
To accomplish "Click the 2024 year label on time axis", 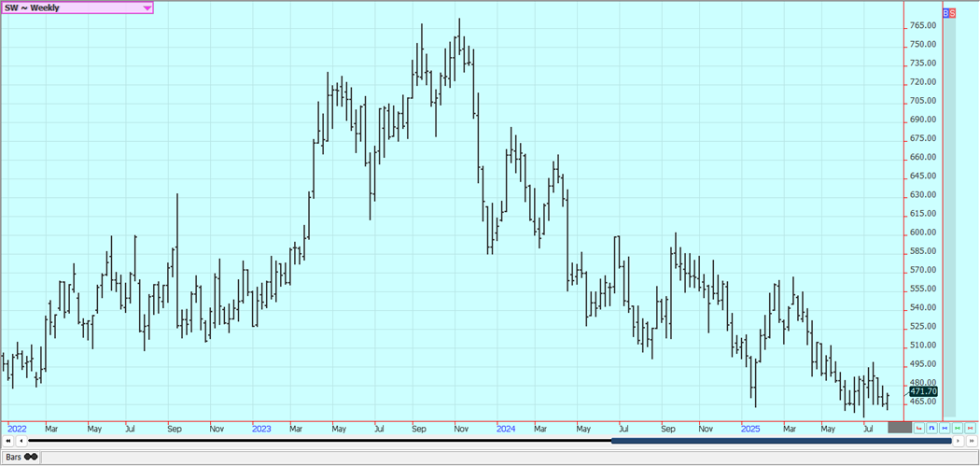I will 506,429.
